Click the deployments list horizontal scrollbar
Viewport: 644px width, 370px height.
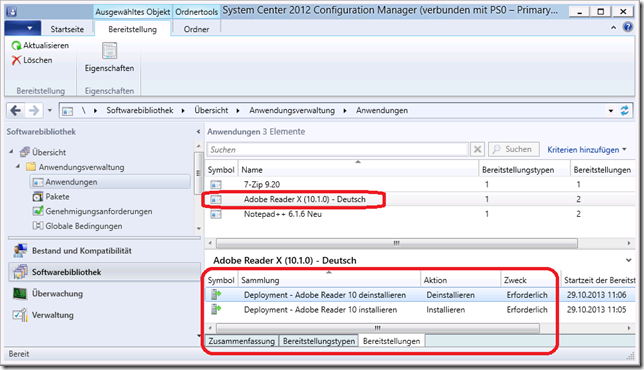tap(378, 328)
